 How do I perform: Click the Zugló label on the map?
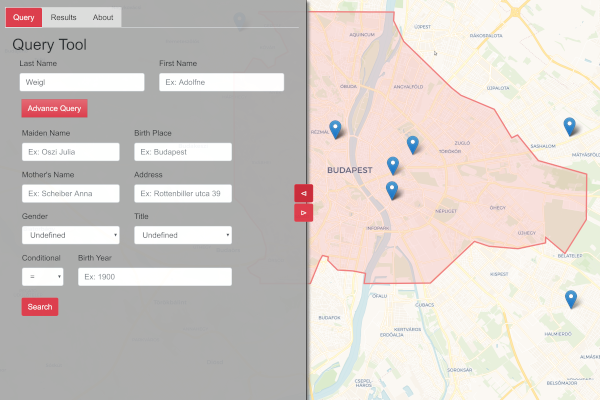point(462,143)
